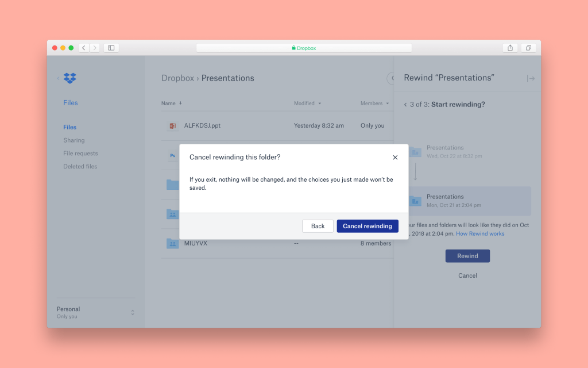Screen dimensions: 588x368
Task: Click the ALFKDSJ.ppt PowerPoint file icon
Action: 172,126
